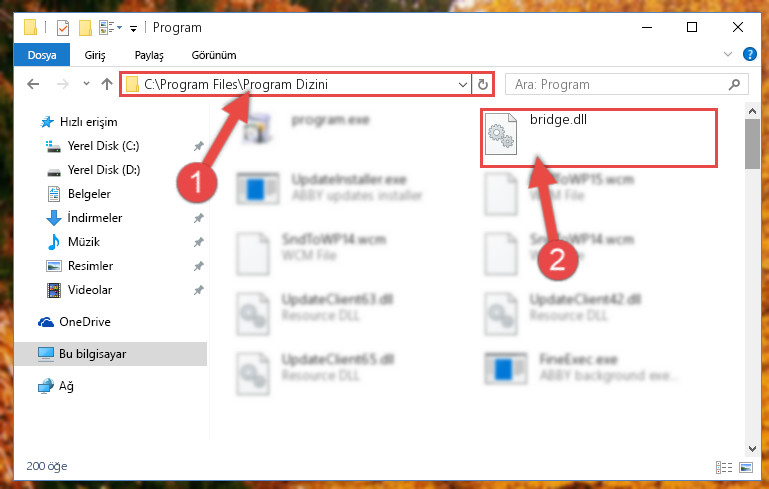Click the Back navigation arrow
The image size is (769, 489).
33,84
